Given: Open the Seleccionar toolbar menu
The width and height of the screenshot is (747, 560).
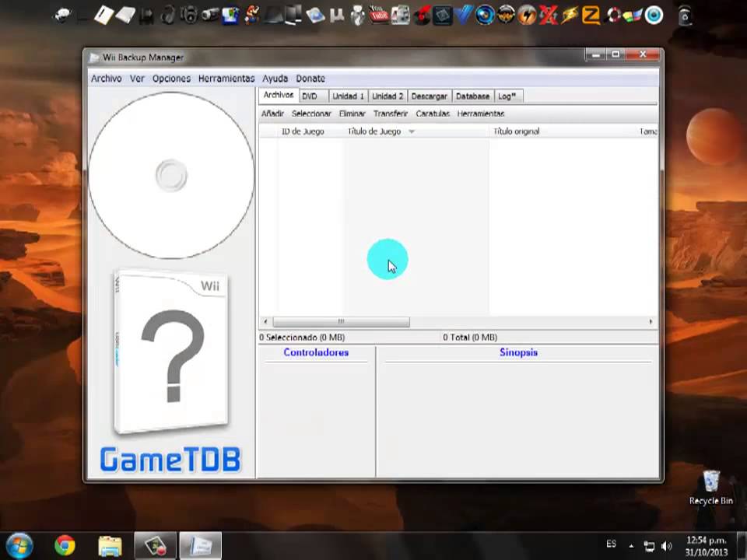Looking at the screenshot, I should click(311, 114).
